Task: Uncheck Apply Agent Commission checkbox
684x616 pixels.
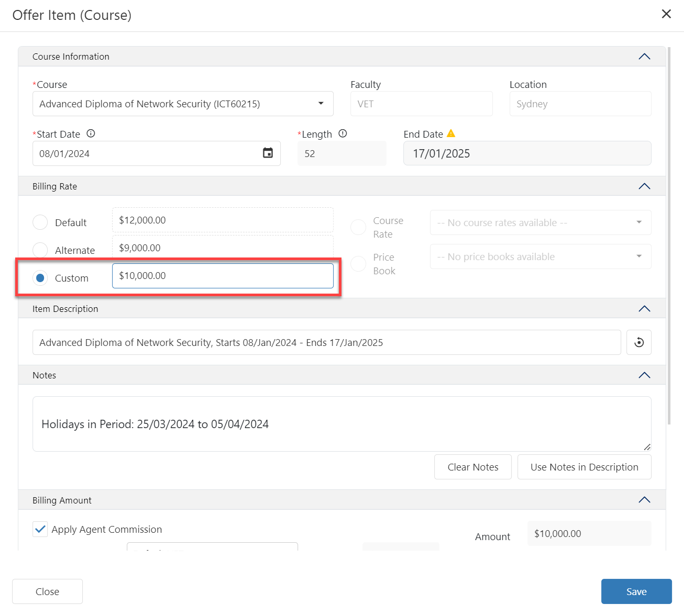Action: click(40, 529)
